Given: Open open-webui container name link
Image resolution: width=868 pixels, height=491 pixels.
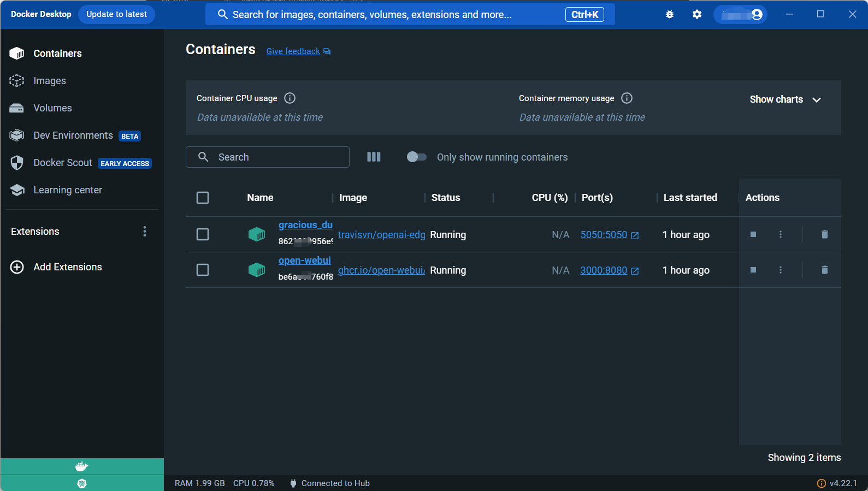Looking at the screenshot, I should [304, 261].
